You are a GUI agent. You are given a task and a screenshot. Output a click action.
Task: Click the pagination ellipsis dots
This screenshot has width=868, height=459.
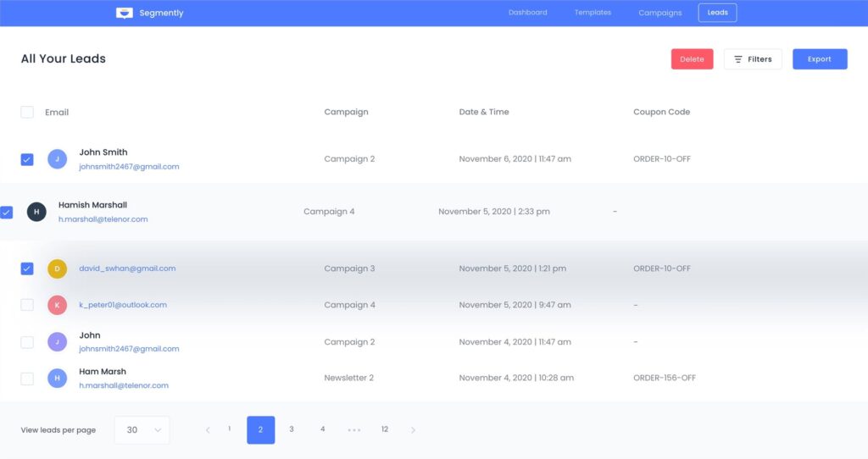point(353,430)
